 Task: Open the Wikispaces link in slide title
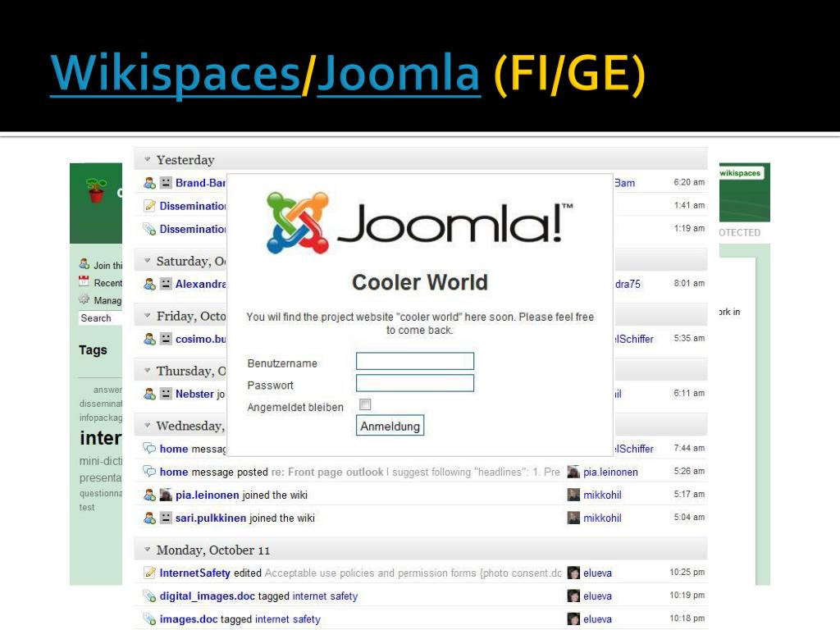coord(176,73)
